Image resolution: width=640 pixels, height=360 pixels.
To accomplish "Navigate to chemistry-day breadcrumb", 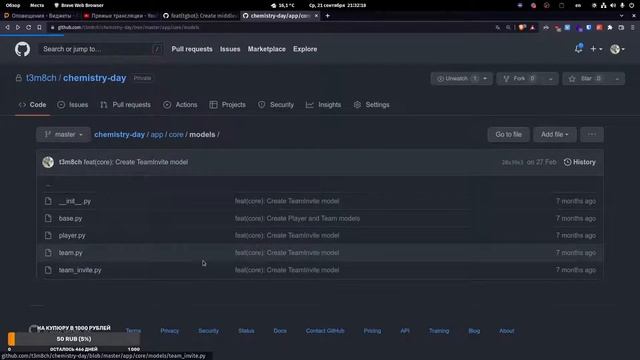I will (x=120, y=134).
